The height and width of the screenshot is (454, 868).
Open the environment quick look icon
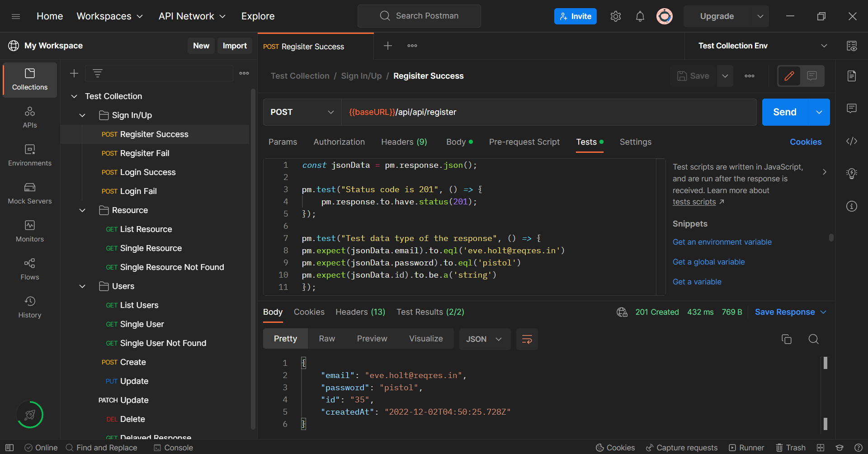coord(852,46)
